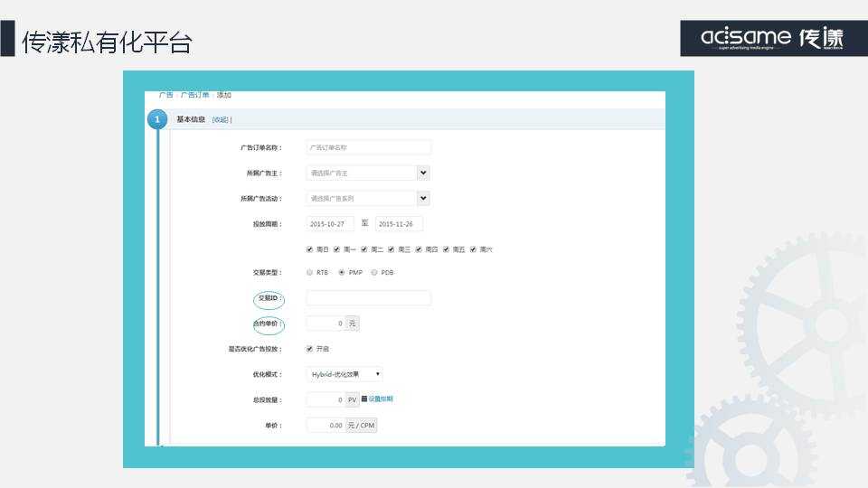Select the RTB transaction type

(310, 272)
